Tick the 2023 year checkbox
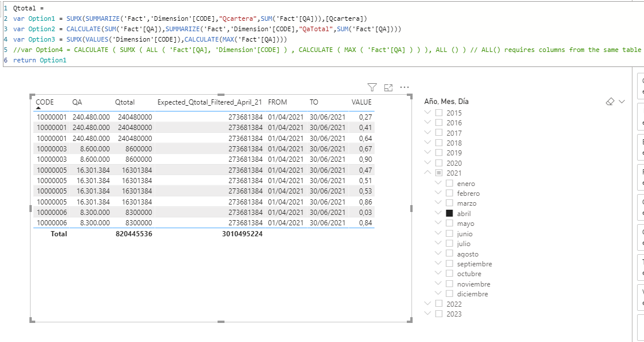 [439, 314]
